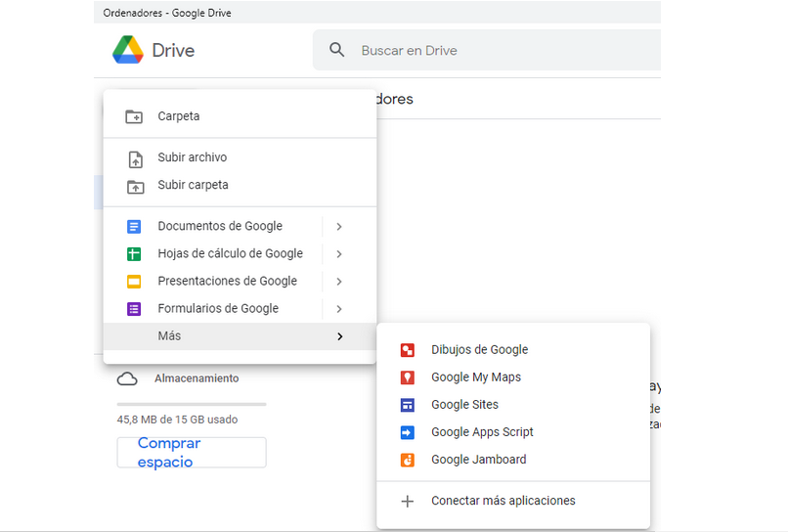Click Conectar más aplicaciones
This screenshot has height=532, width=788.
pyautogui.click(x=513, y=501)
